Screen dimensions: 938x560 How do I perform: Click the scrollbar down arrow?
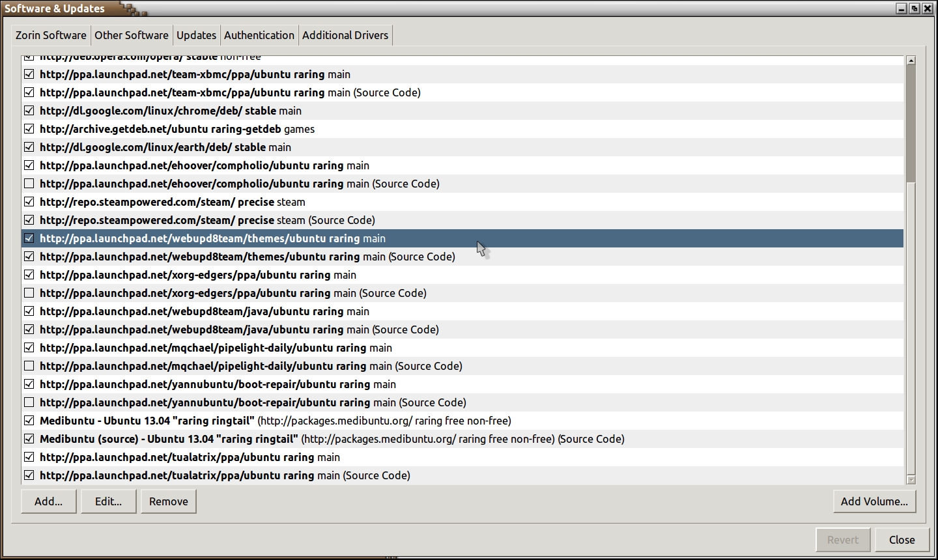[911, 479]
